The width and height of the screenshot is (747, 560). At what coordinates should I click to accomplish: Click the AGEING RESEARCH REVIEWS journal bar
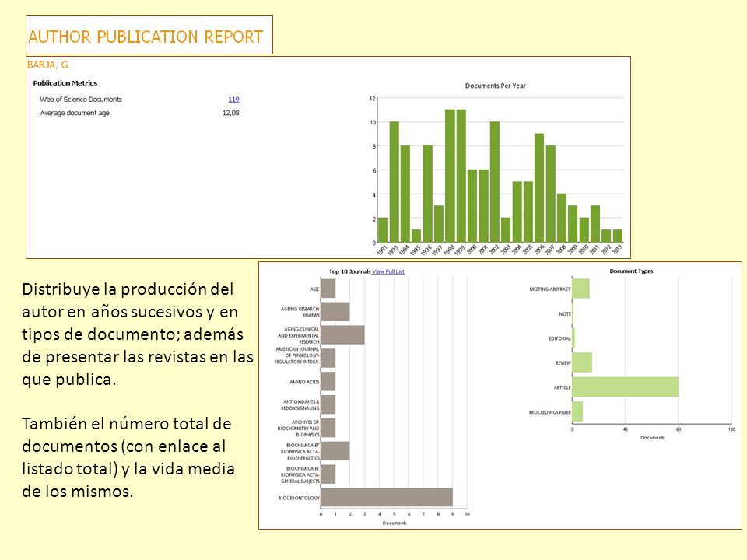[335, 312]
